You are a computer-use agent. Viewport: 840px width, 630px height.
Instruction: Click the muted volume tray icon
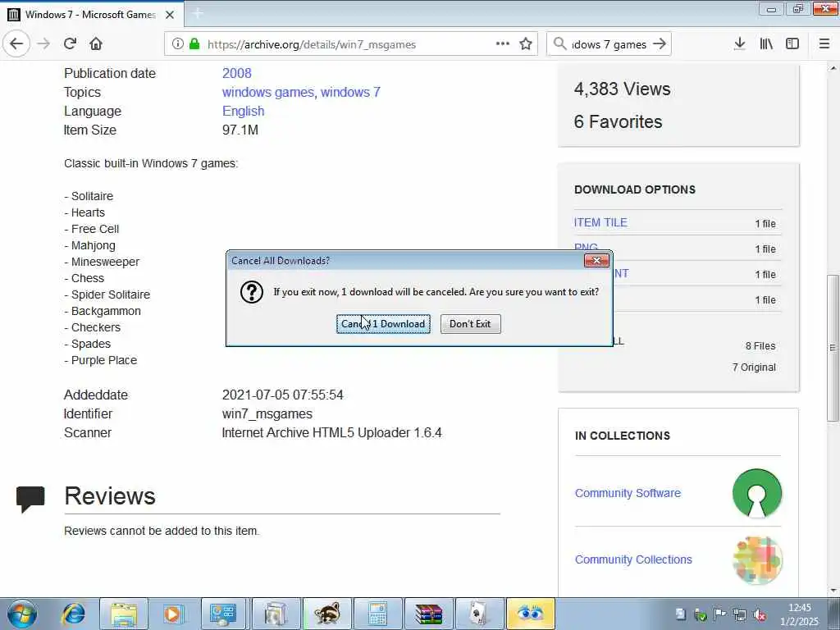pyautogui.click(x=760, y=615)
